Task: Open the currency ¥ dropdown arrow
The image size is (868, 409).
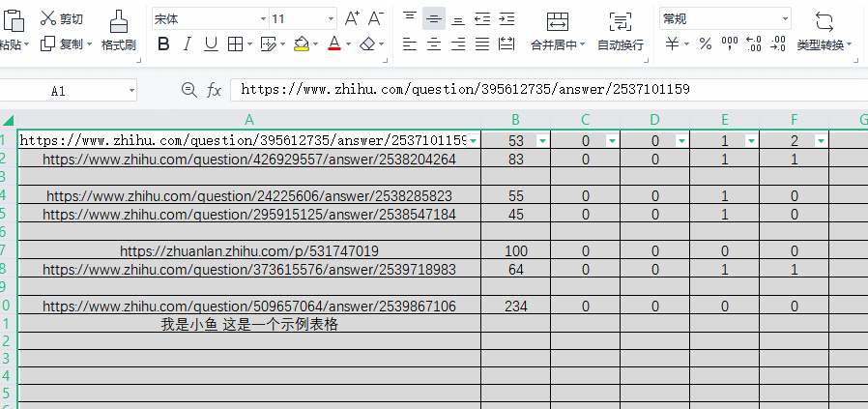Action: [686, 44]
